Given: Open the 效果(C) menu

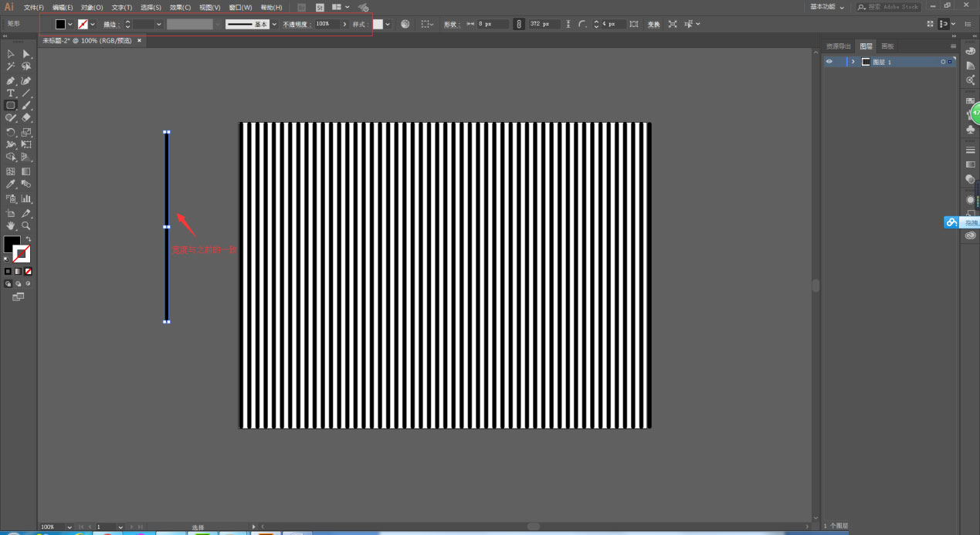Looking at the screenshot, I should (x=180, y=7).
